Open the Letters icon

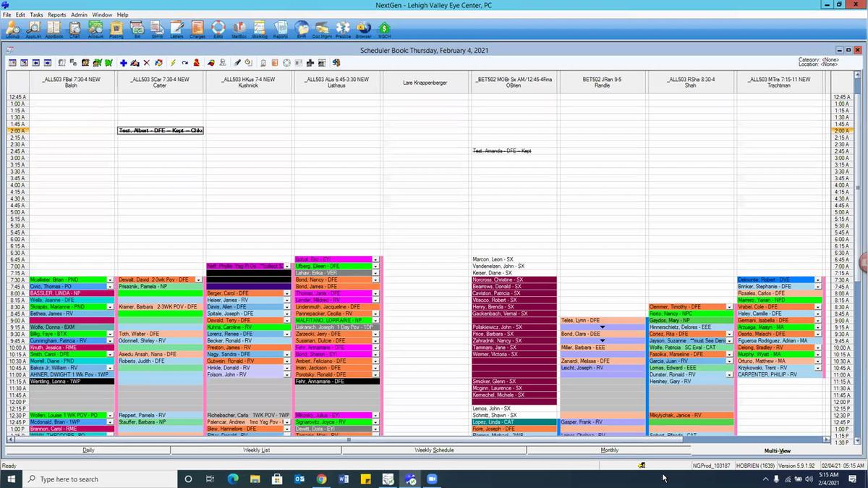pos(178,28)
